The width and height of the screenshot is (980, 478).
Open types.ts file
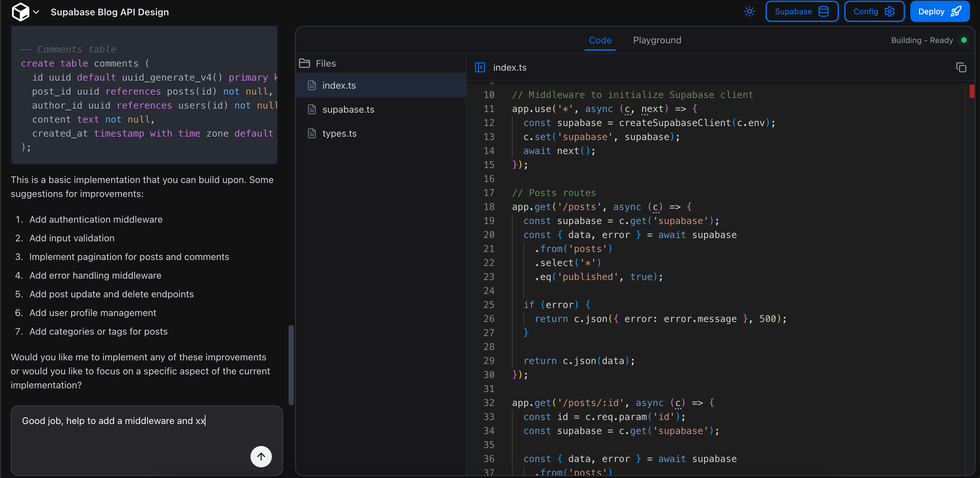coord(339,133)
